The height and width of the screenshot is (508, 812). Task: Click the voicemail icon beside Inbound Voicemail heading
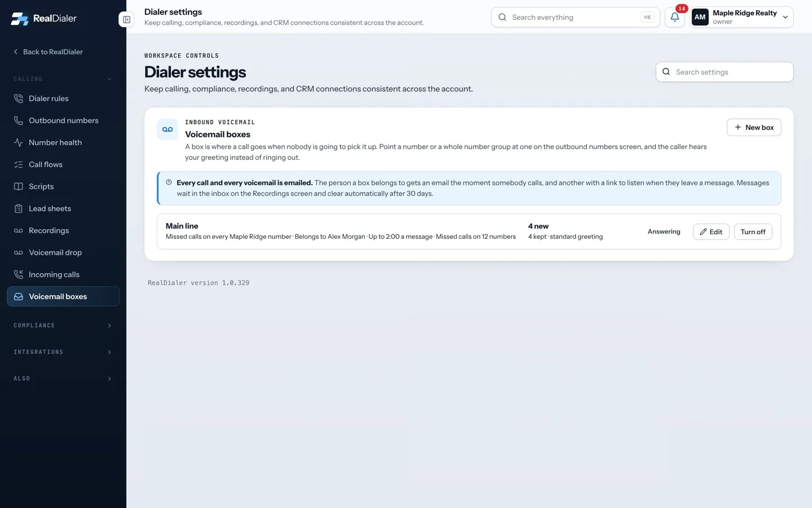[167, 129]
